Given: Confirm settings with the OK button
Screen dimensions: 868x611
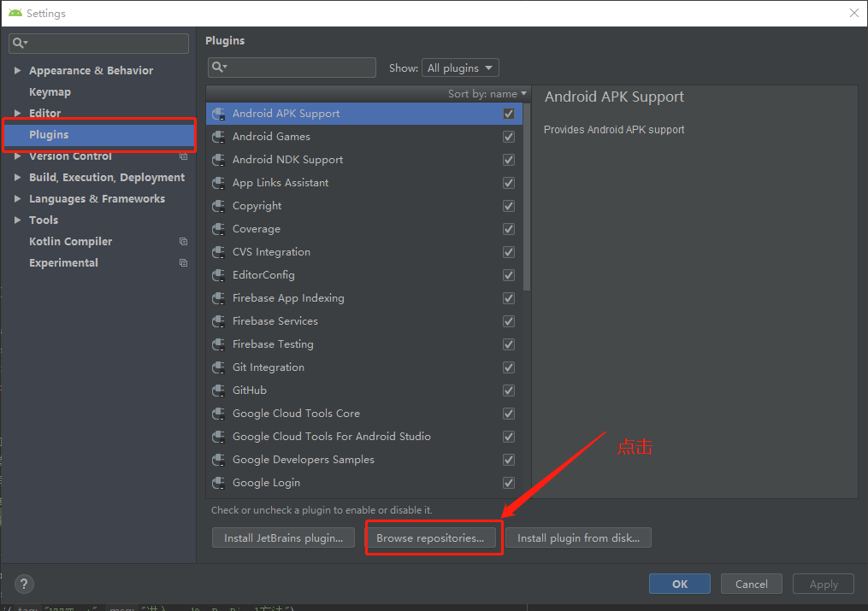Looking at the screenshot, I should point(680,584).
